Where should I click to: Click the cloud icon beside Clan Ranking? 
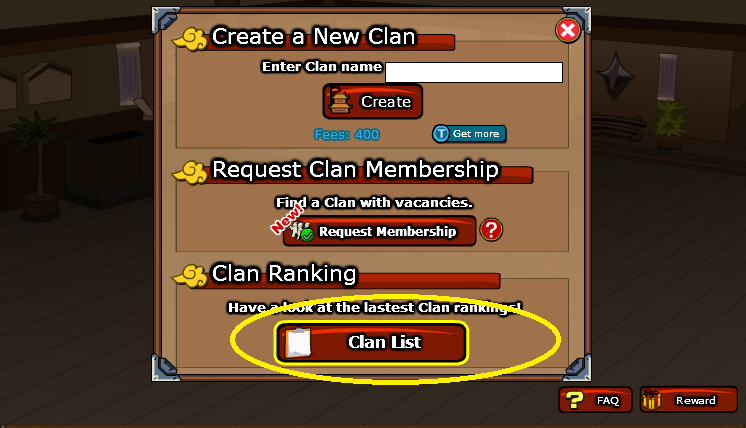(x=190, y=276)
